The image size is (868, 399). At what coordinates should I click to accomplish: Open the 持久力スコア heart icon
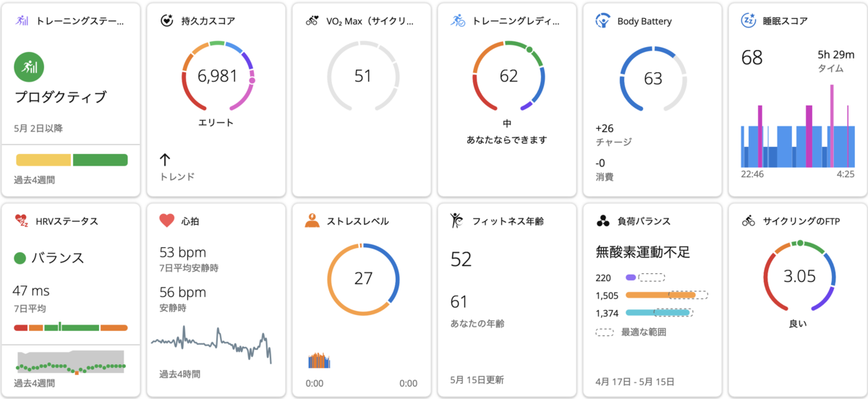tap(166, 21)
